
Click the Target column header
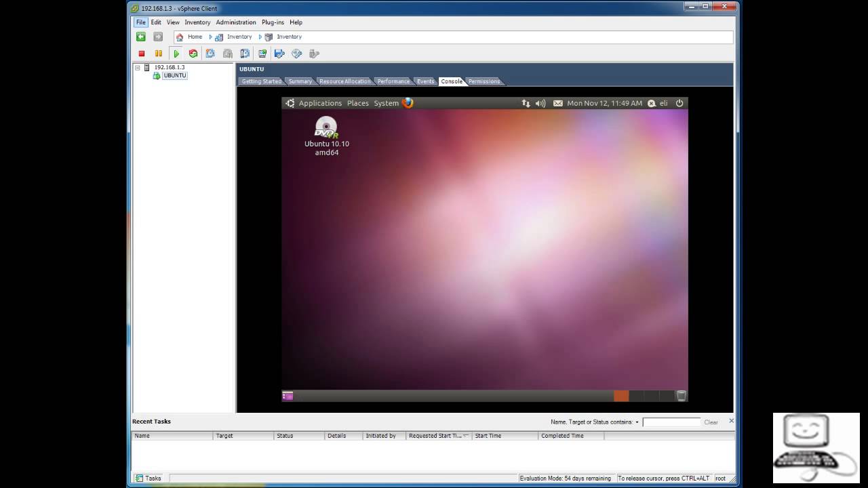tap(243, 436)
